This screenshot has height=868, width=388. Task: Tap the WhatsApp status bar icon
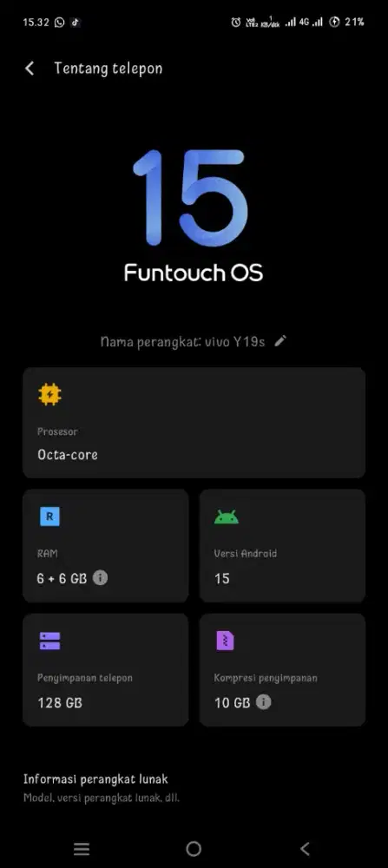coord(59,23)
